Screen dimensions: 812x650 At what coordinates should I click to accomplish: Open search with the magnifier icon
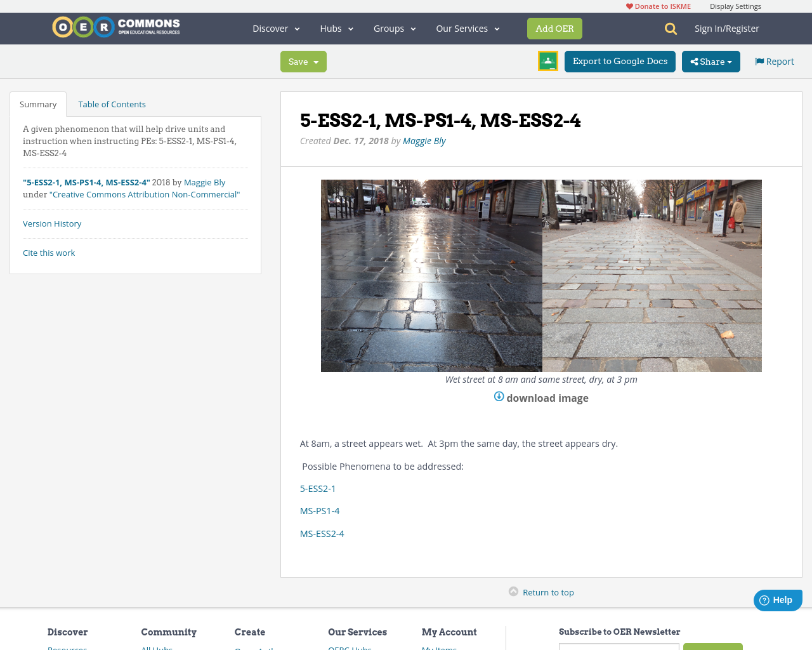671,29
